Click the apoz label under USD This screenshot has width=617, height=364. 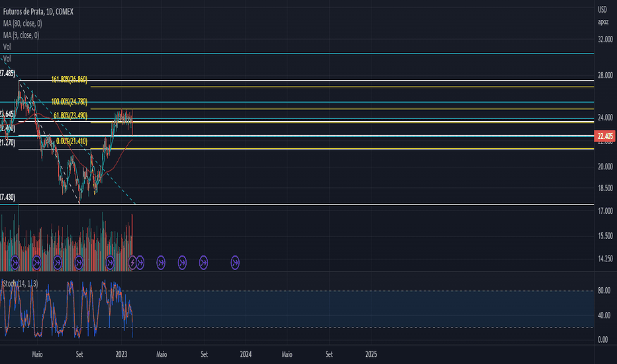coord(603,22)
